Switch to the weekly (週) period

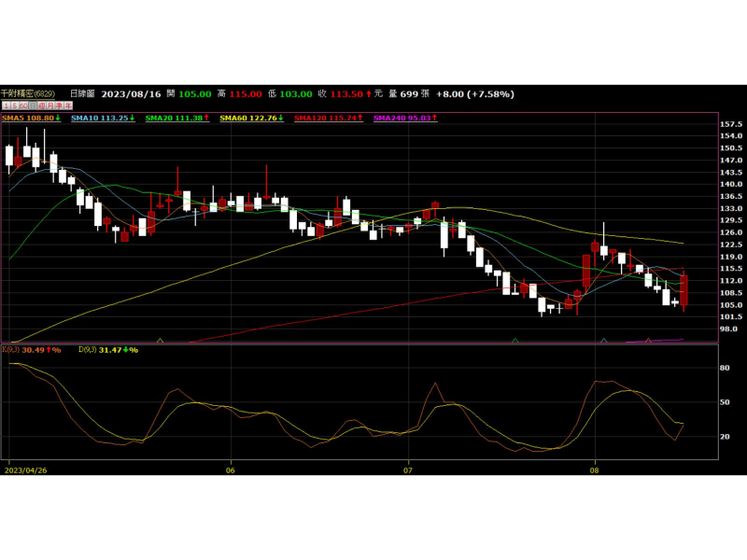[x=41, y=105]
